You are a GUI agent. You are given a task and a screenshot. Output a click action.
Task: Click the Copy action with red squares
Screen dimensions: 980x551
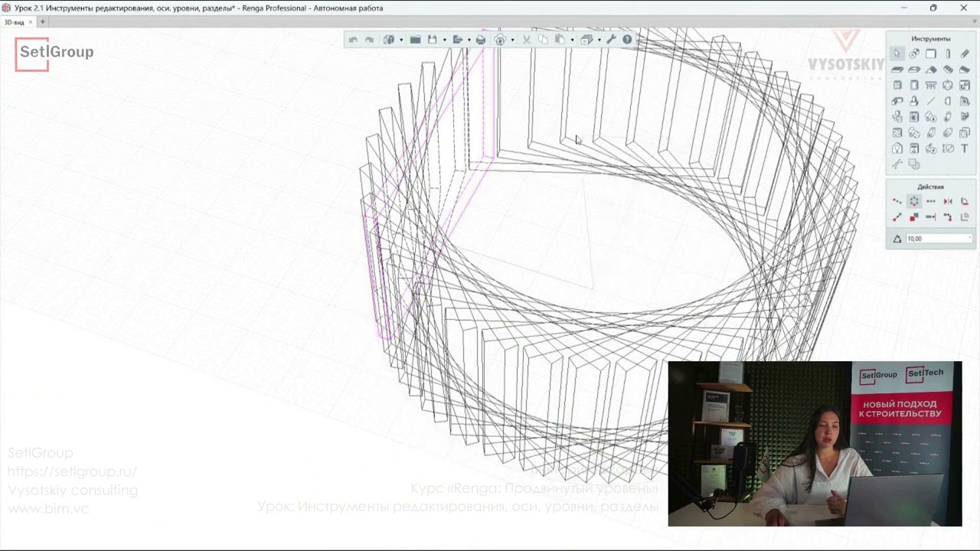(914, 217)
